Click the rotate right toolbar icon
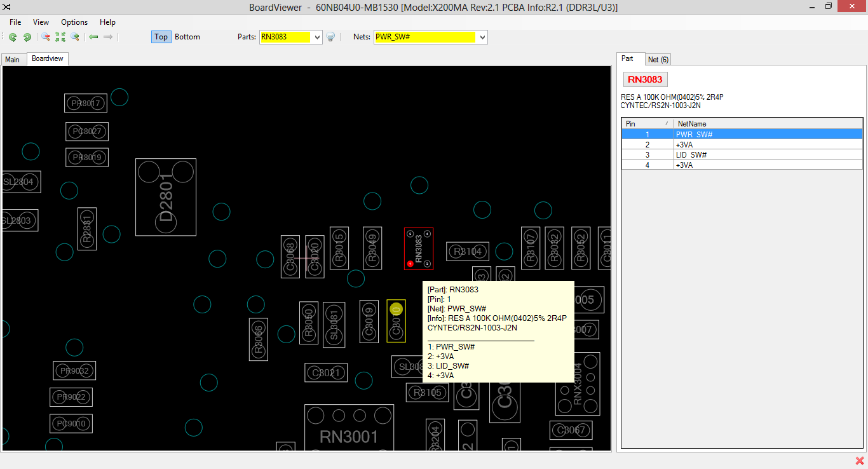This screenshot has width=868, height=469. tap(27, 37)
